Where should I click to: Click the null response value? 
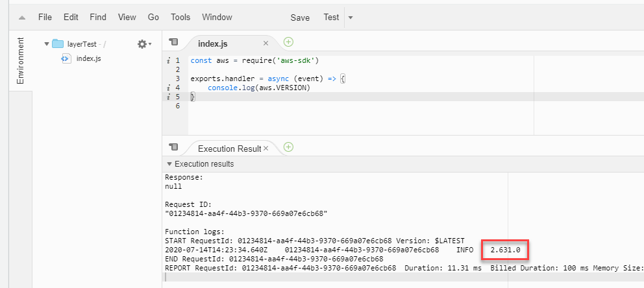point(173,186)
